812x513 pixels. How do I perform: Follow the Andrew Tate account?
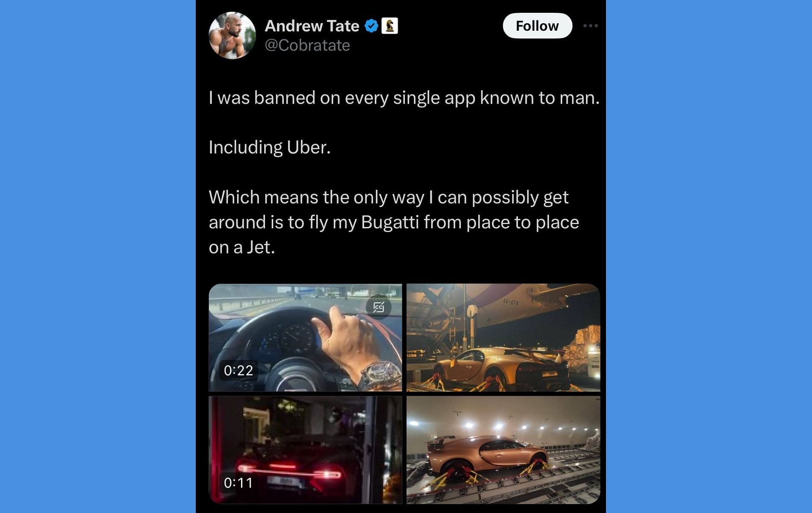(x=537, y=26)
